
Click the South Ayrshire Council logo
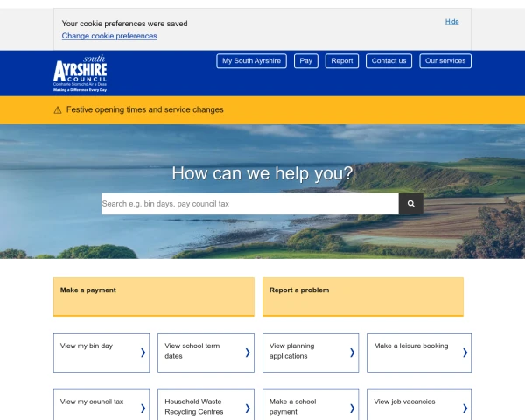tap(80, 73)
